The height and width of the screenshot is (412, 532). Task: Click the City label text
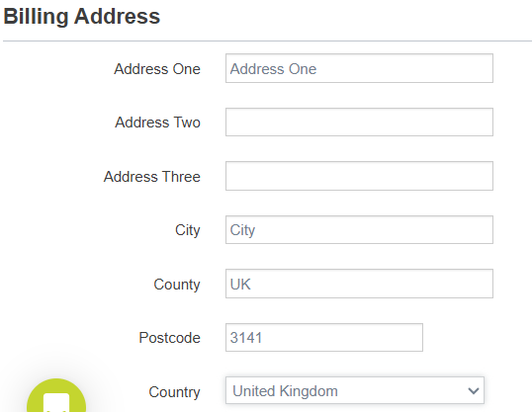tap(188, 230)
